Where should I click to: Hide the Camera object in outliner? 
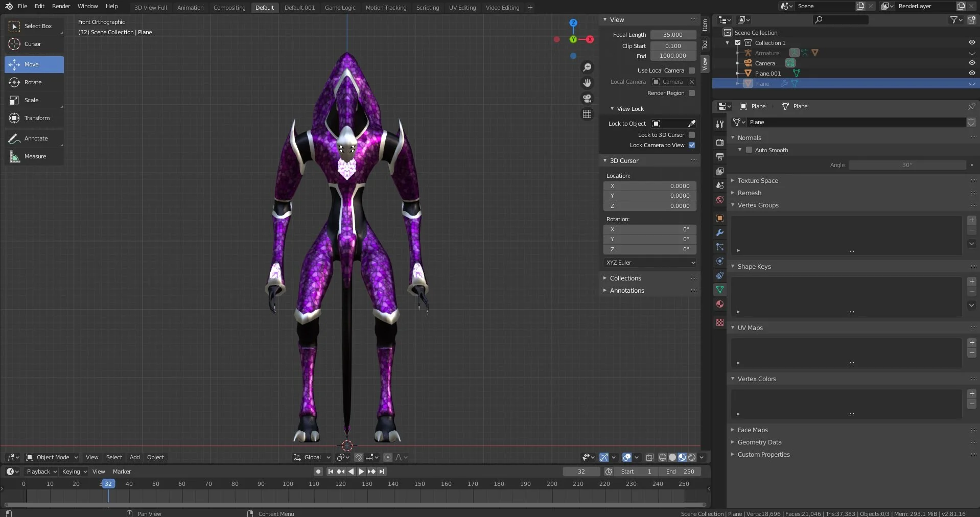pyautogui.click(x=971, y=63)
